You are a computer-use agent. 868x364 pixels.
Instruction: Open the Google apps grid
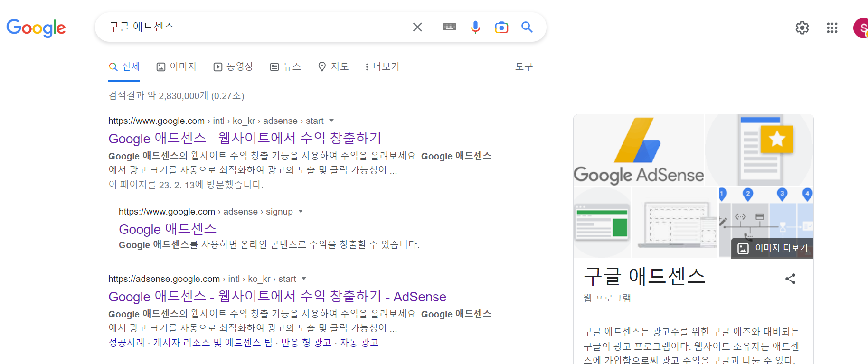pyautogui.click(x=832, y=28)
